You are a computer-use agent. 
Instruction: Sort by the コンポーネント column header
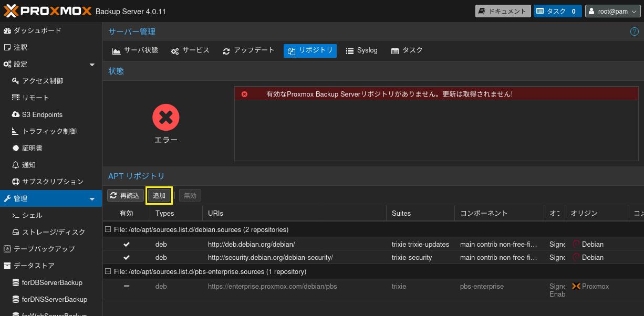tap(499, 213)
